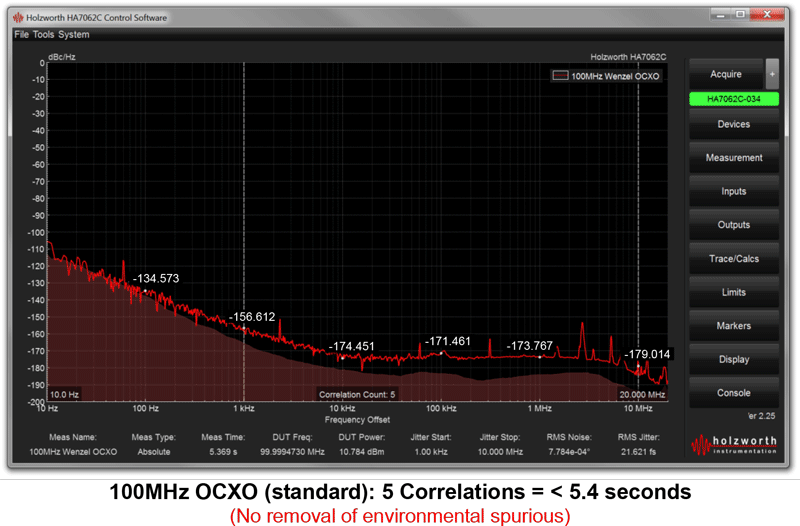Click the Meas Name value 100MHz Wenzel OCXO
The image size is (800, 526).
pyautogui.click(x=73, y=452)
